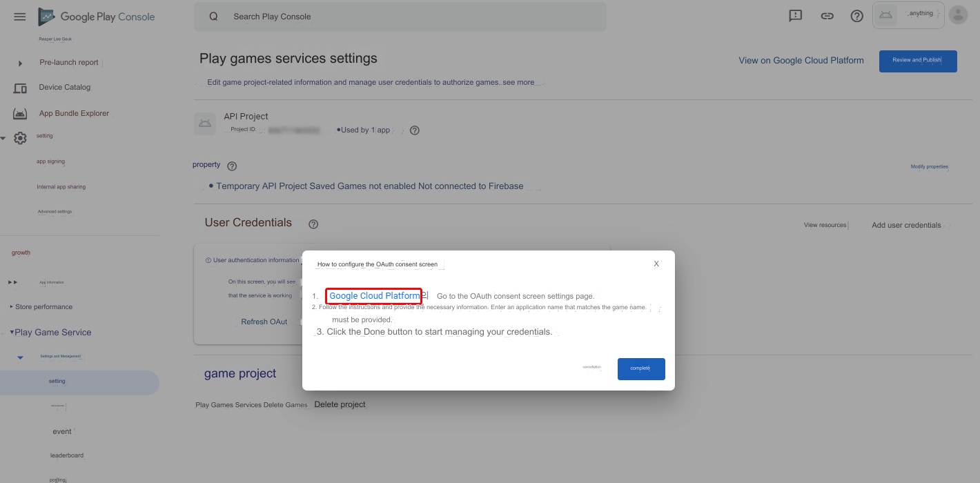Open the help icon in the top bar
This screenshot has height=483, width=980.
pos(857,16)
